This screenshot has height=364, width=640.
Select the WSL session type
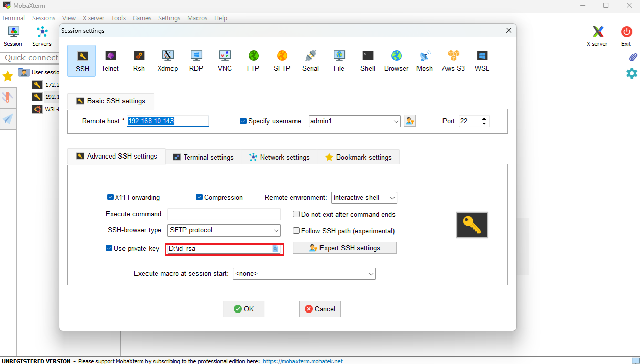tap(482, 61)
